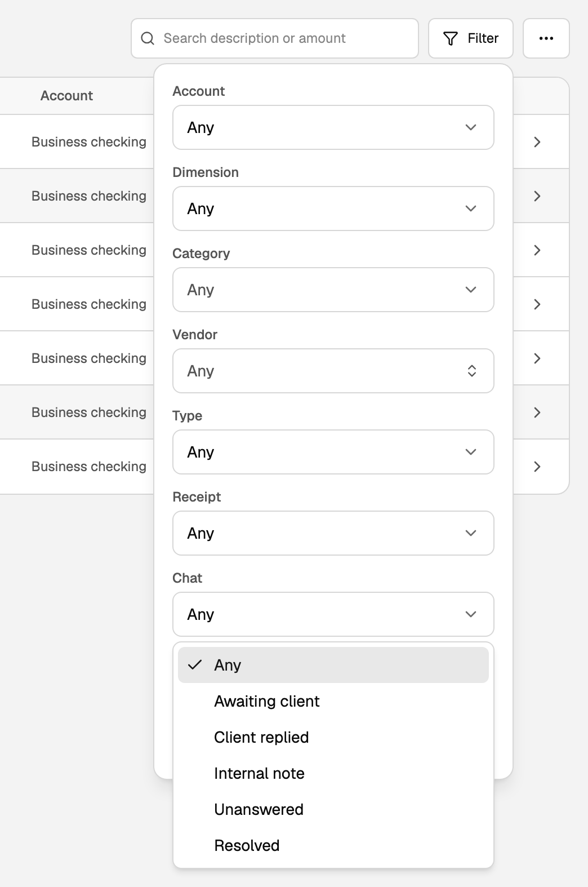Screen dimensions: 588x887
Task: Select Any in the Chat options list
Action: (x=333, y=665)
